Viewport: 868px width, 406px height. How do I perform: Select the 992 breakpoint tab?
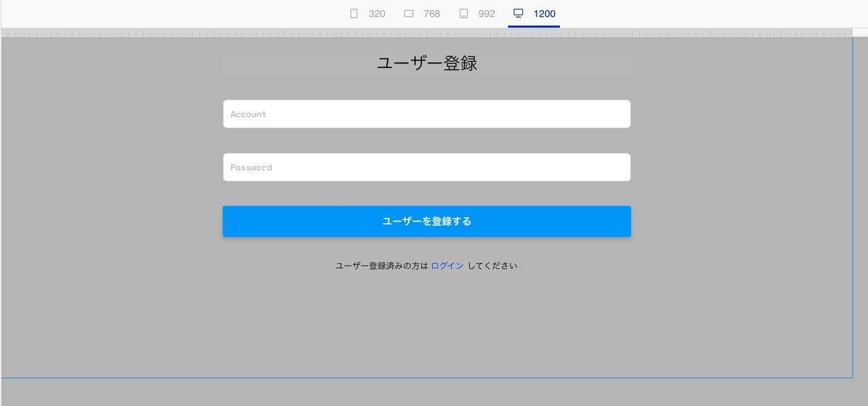tap(477, 14)
